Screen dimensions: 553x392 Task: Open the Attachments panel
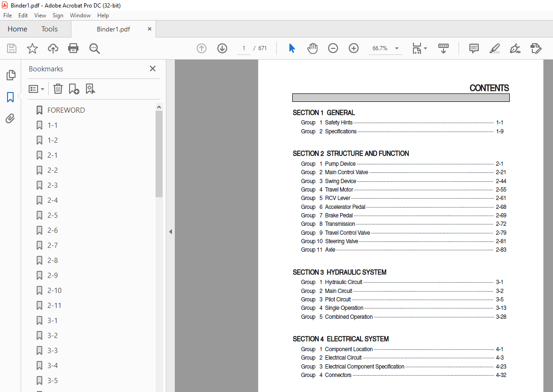pos(10,118)
